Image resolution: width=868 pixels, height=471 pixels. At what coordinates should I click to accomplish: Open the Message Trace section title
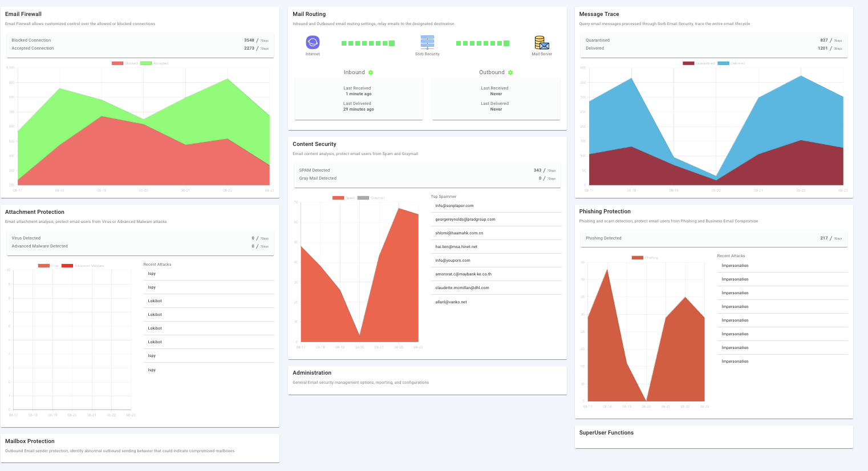click(x=599, y=14)
